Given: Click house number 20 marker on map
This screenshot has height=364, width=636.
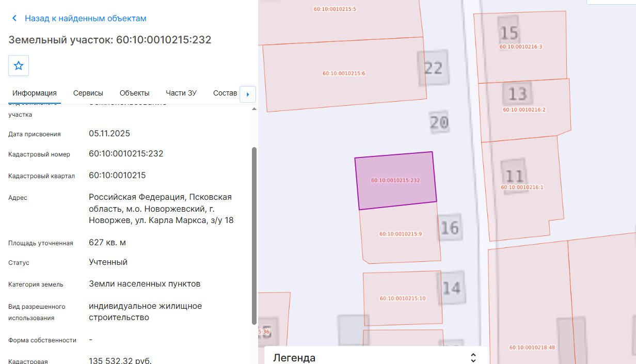Looking at the screenshot, I should (x=439, y=122).
